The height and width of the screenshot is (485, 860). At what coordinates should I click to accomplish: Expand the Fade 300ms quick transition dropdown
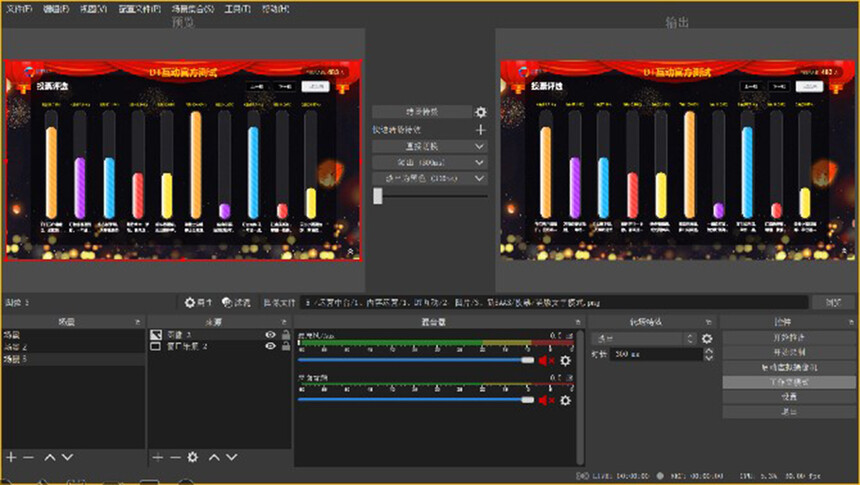click(429, 162)
